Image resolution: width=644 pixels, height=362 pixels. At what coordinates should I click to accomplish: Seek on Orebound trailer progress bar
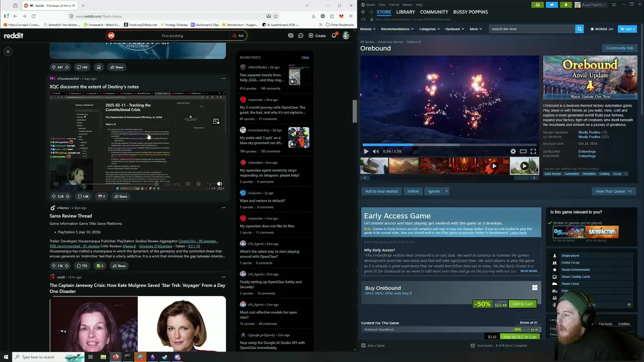point(449,145)
